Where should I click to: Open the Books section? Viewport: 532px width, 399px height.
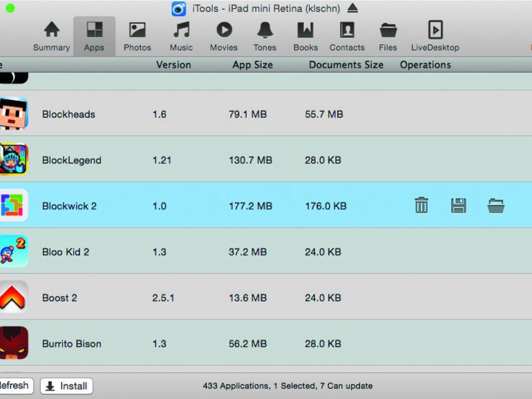point(305,36)
